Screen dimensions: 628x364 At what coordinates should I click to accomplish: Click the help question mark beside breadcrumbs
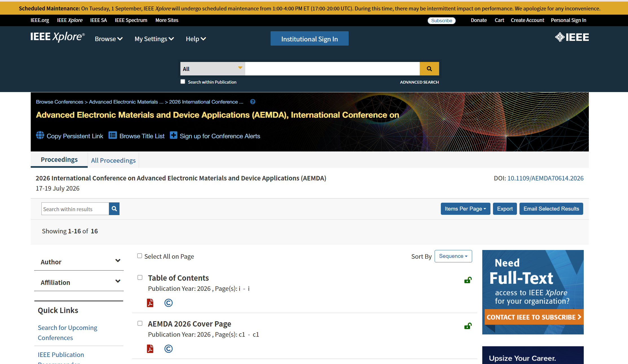tap(253, 102)
